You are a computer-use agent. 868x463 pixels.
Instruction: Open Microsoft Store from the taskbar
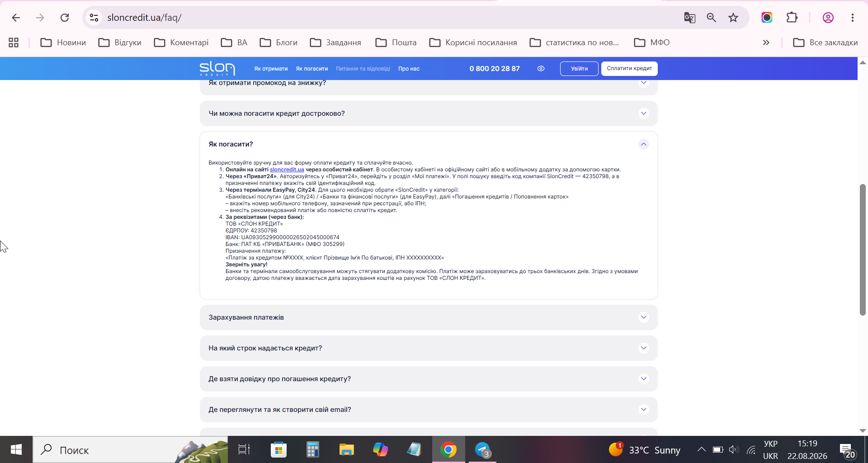278,449
